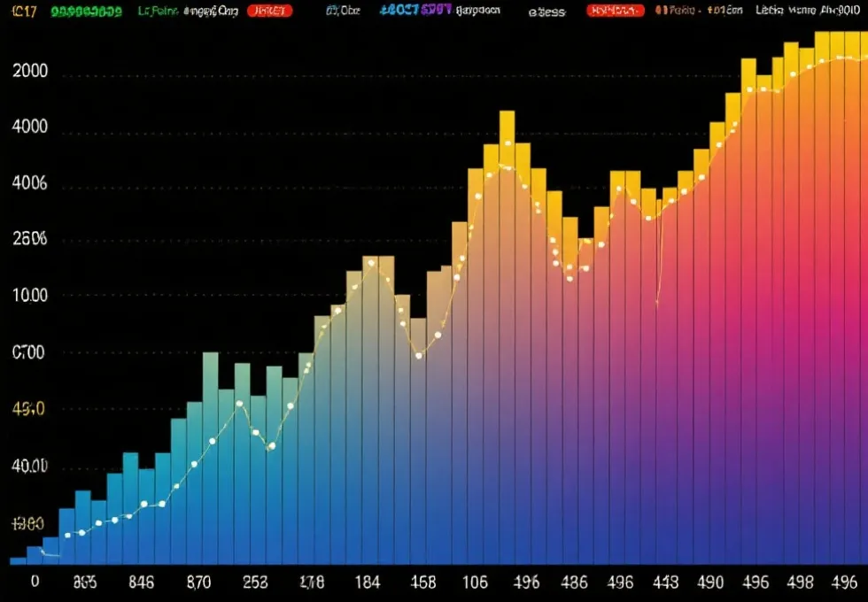Select the yellow 49.0 y-axis label
This screenshot has width=868, height=602.
(x=28, y=410)
